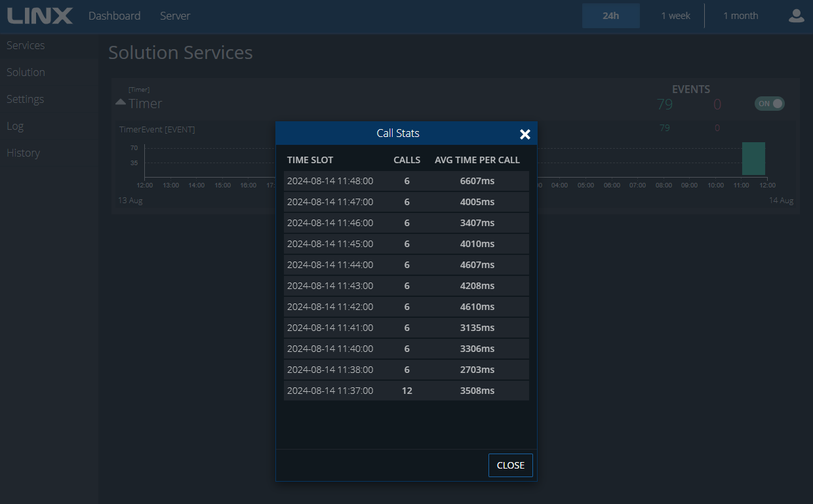Click the 4010ms average time value
This screenshot has height=504, width=813.
(x=477, y=244)
